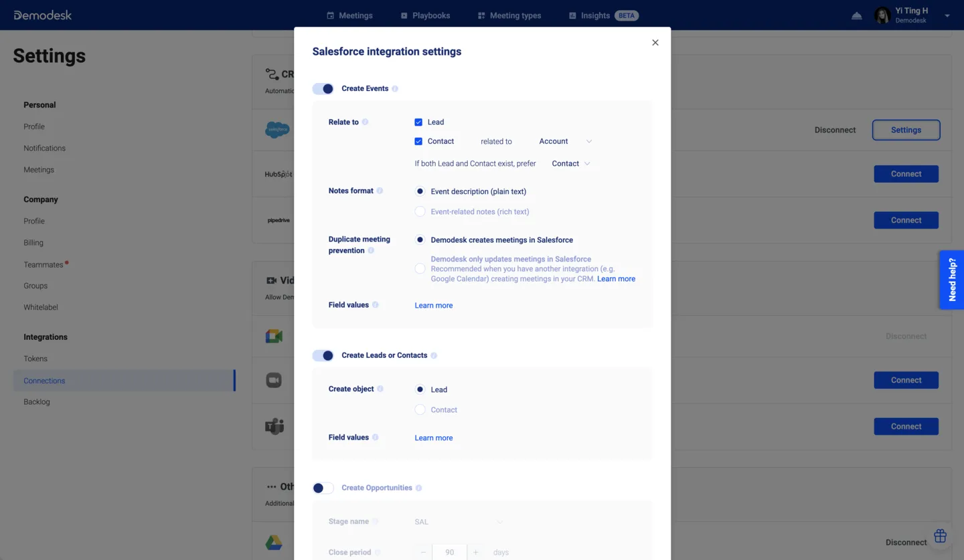Open Tokens under Integrations
This screenshot has height=560, width=964.
coord(35,359)
